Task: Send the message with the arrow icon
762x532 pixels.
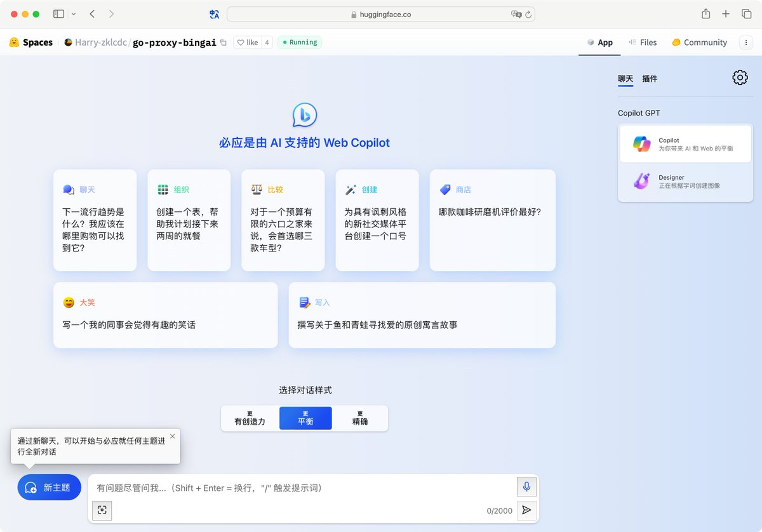Action: click(x=526, y=510)
